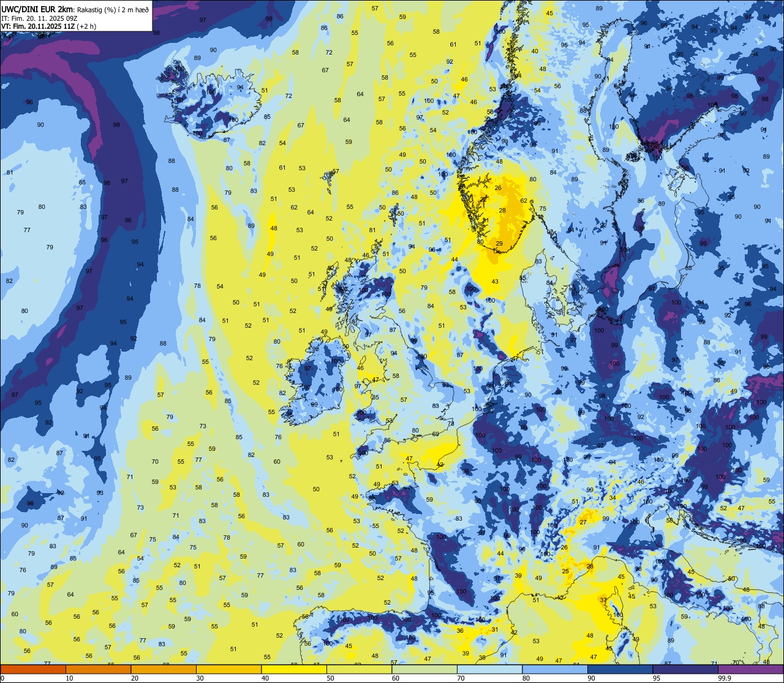
Task: Select the light blue 70–80 legend swatch
Action: pos(489,669)
